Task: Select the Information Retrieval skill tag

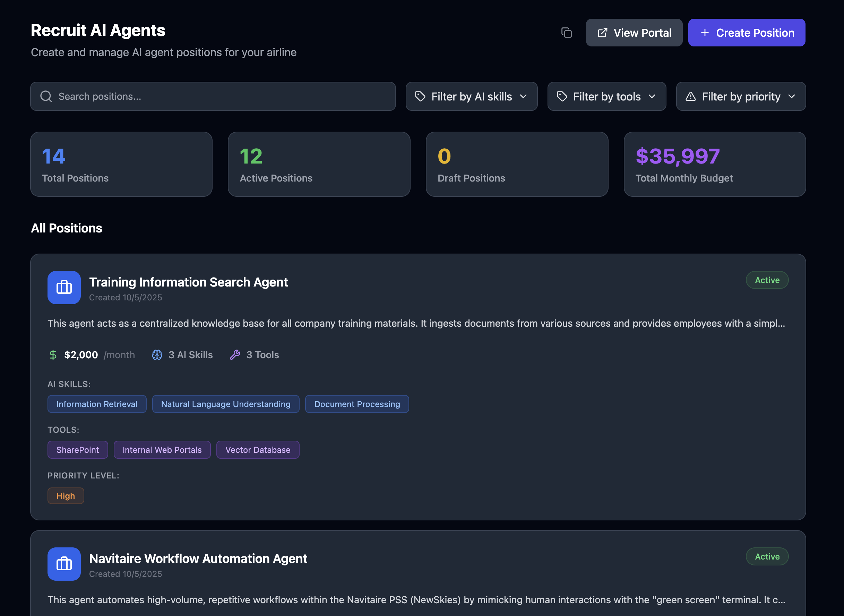Action: coord(97,404)
